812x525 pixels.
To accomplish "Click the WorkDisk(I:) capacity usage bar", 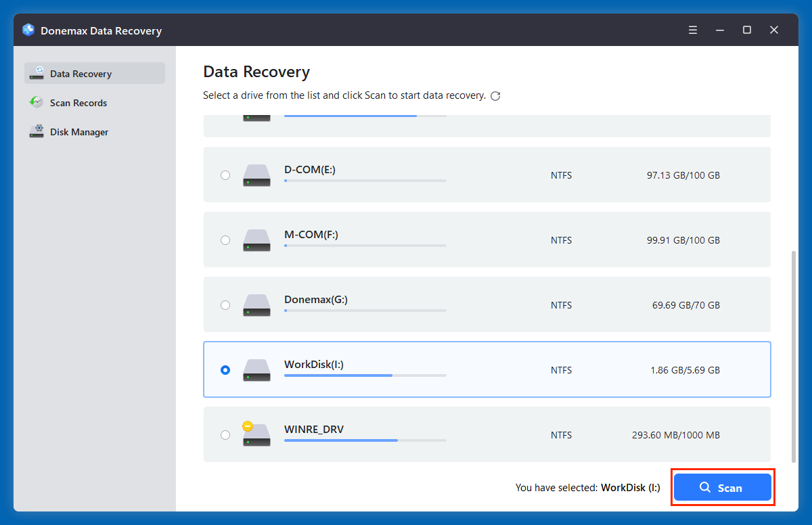I will coord(365,375).
